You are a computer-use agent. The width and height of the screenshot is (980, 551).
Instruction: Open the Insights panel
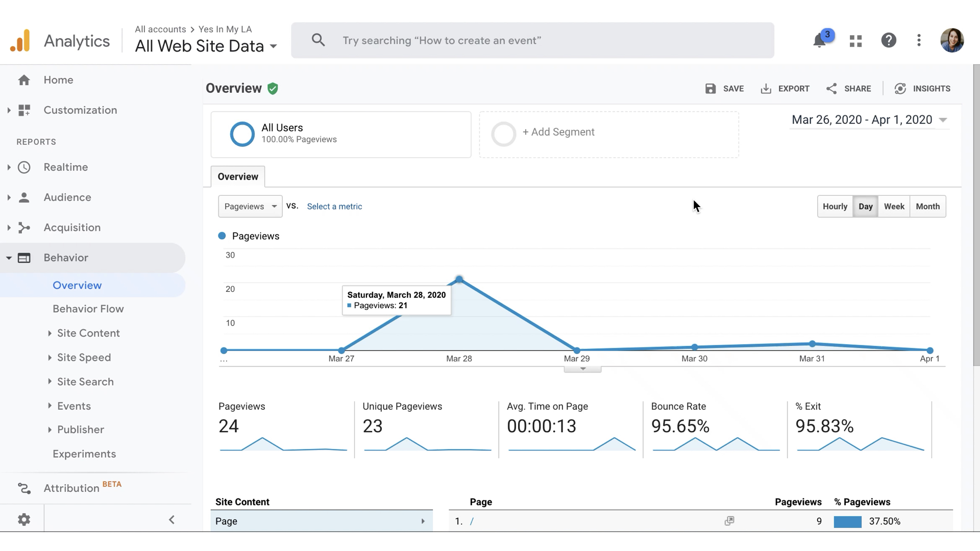point(923,88)
